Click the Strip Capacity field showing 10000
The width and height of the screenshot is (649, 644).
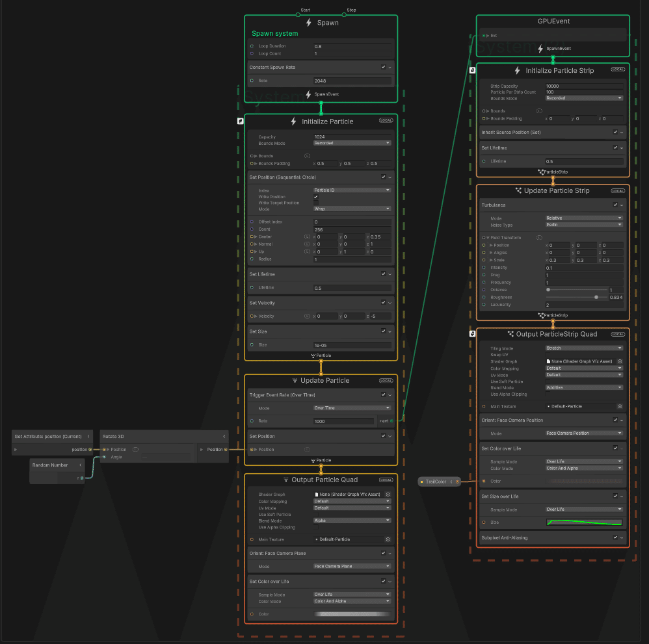[x=585, y=86]
